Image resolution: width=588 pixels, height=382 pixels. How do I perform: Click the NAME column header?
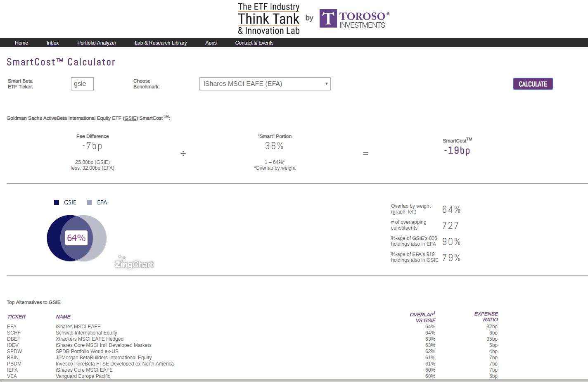(x=63, y=317)
